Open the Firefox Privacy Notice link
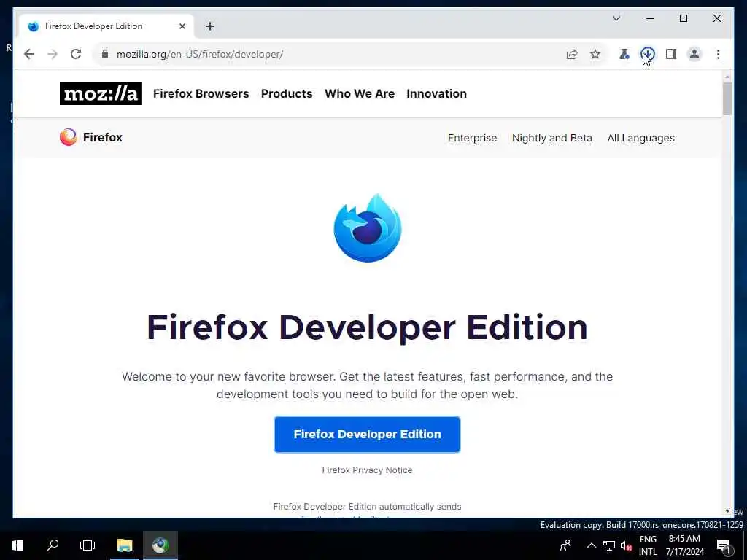This screenshot has height=560, width=747. 368,470
